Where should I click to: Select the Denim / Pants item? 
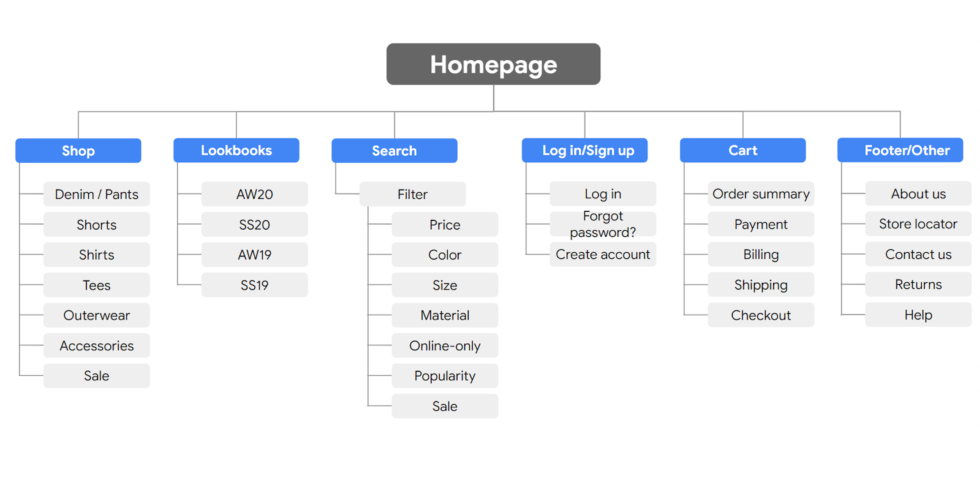point(97,194)
